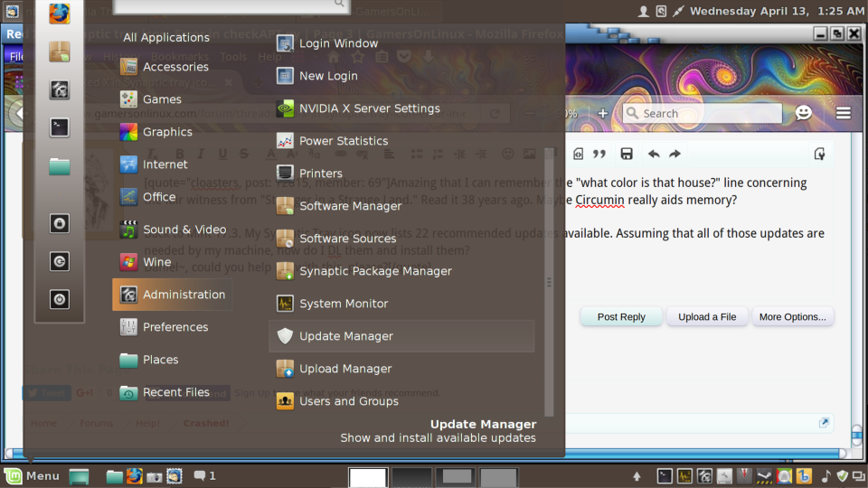Select All Applications category

166,38
